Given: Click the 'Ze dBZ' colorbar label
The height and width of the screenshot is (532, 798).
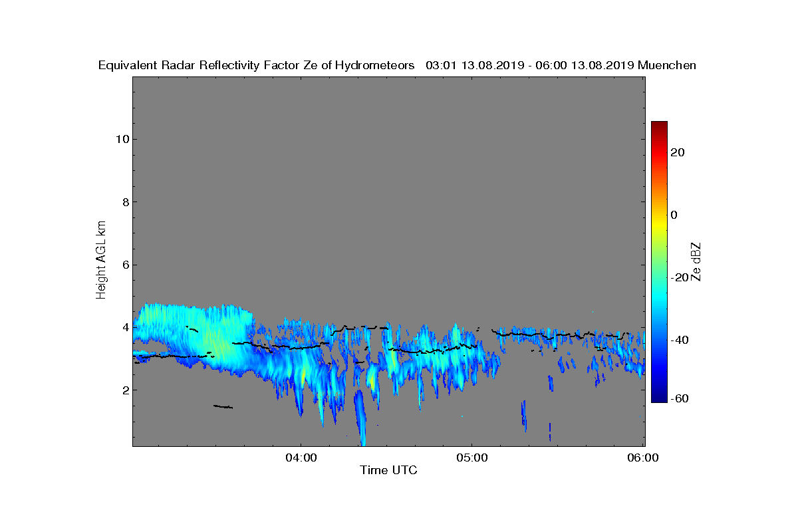Looking at the screenshot, I should click(x=696, y=262).
